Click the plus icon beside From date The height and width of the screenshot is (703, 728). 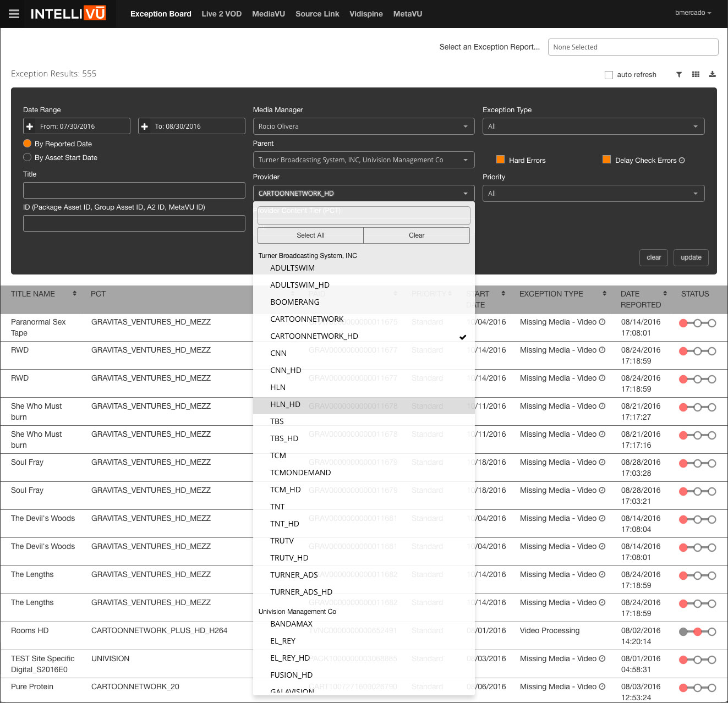point(30,127)
